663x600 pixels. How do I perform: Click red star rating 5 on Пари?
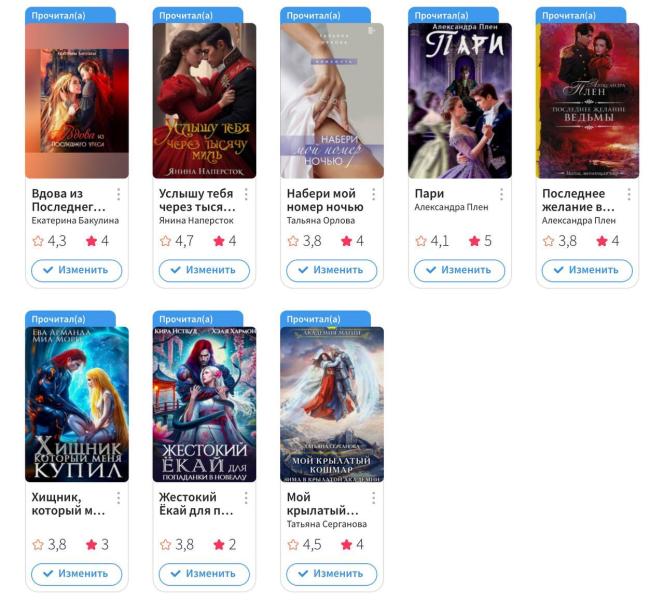[480, 241]
